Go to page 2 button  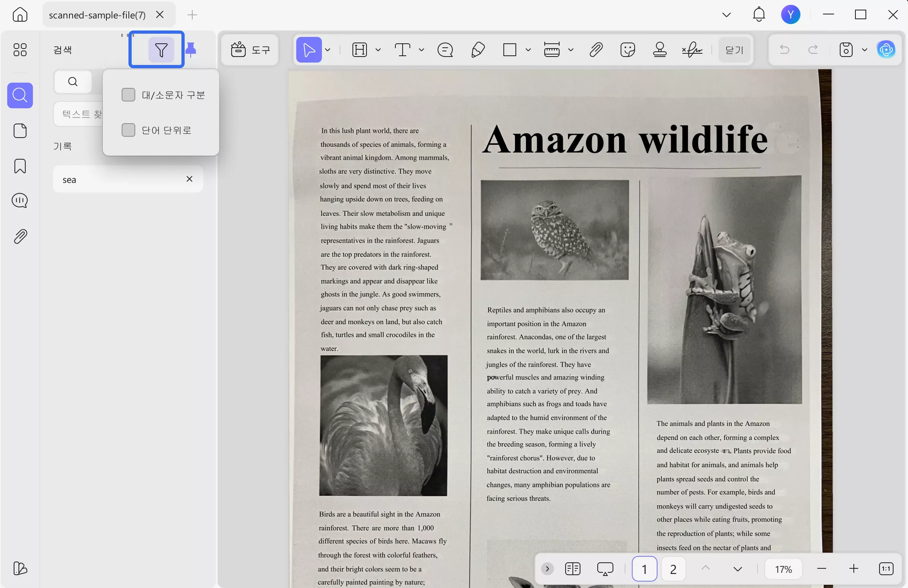click(x=673, y=569)
